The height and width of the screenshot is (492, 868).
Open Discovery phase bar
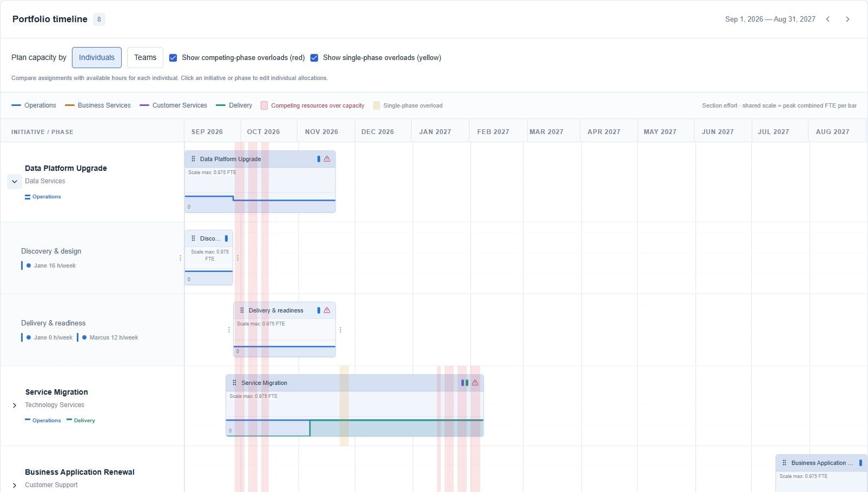click(209, 258)
